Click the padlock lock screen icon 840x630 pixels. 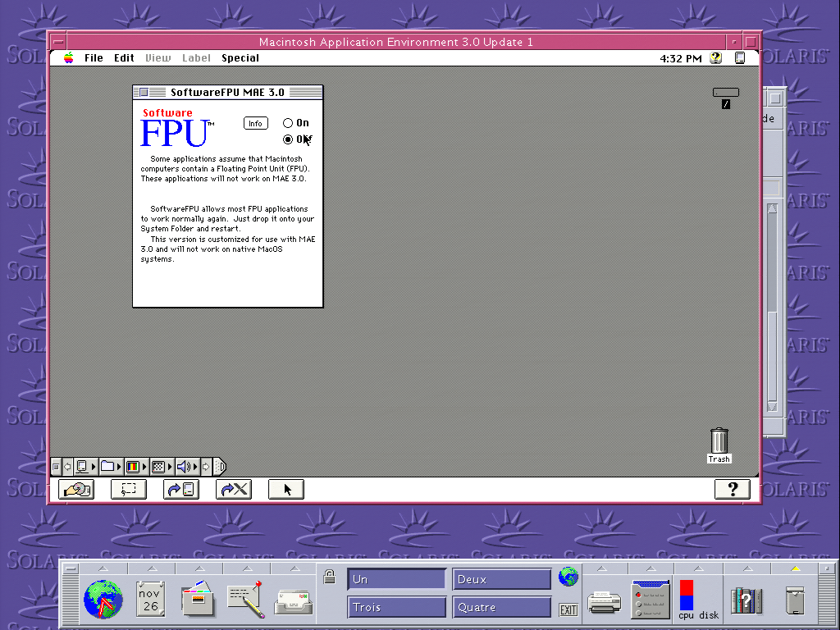(x=330, y=577)
